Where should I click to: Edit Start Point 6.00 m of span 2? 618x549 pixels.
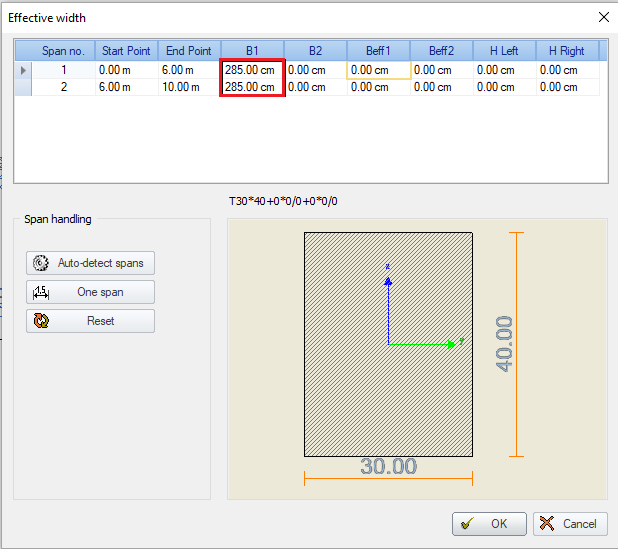click(127, 87)
